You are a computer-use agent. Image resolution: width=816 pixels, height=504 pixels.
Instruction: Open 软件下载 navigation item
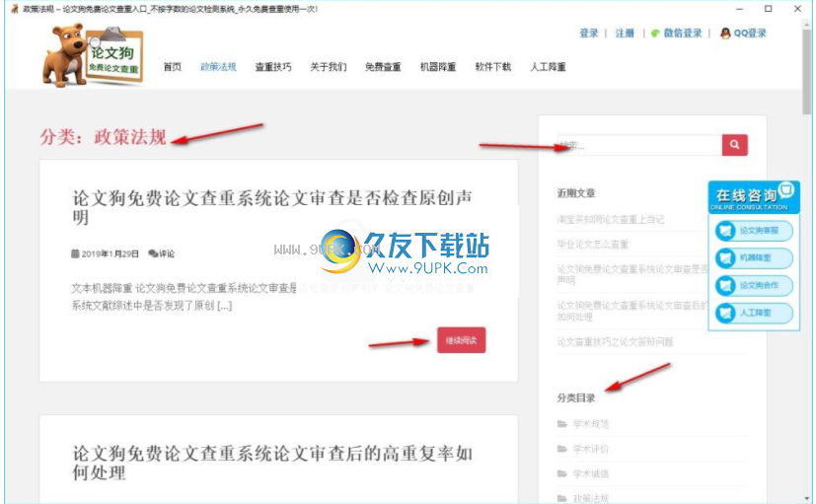[x=492, y=67]
